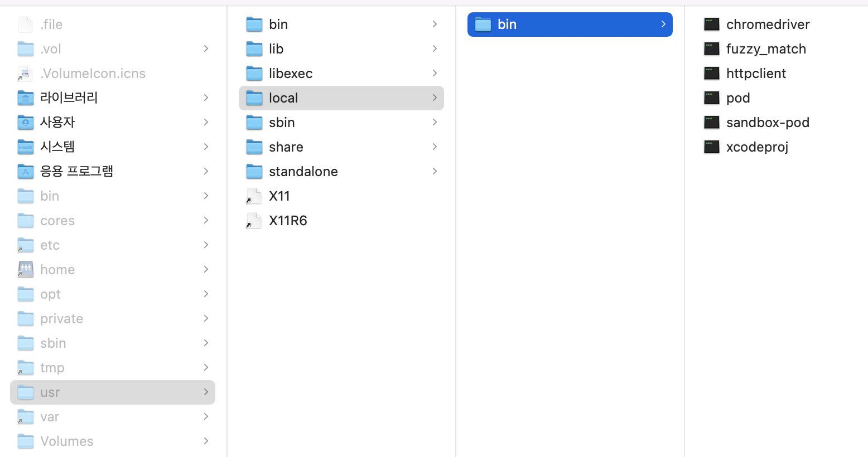Click the chevron next to libexec
The height and width of the screenshot is (457, 868).
[435, 73]
